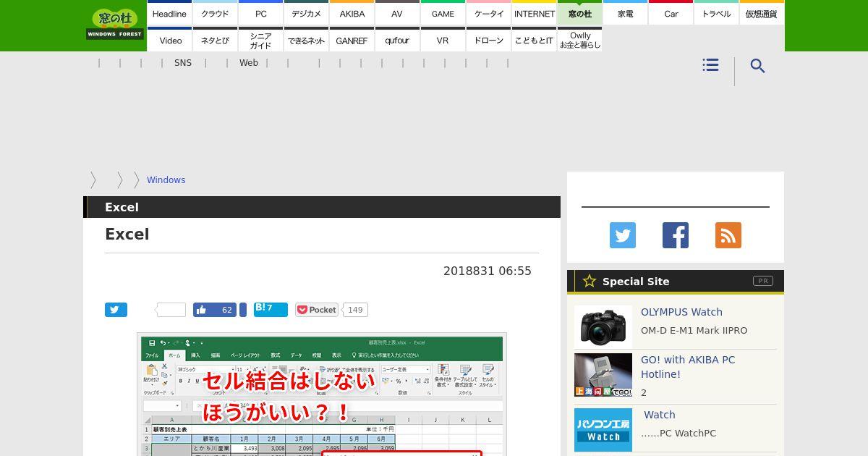Open the AKIBA tab
The image size is (868, 456).
(352, 13)
